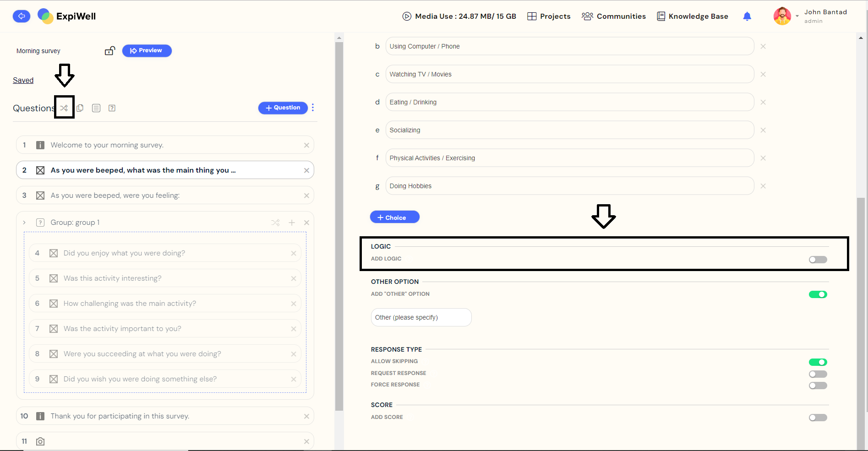
Task: Click the 'Other (please specify)' text field
Action: 420,317
